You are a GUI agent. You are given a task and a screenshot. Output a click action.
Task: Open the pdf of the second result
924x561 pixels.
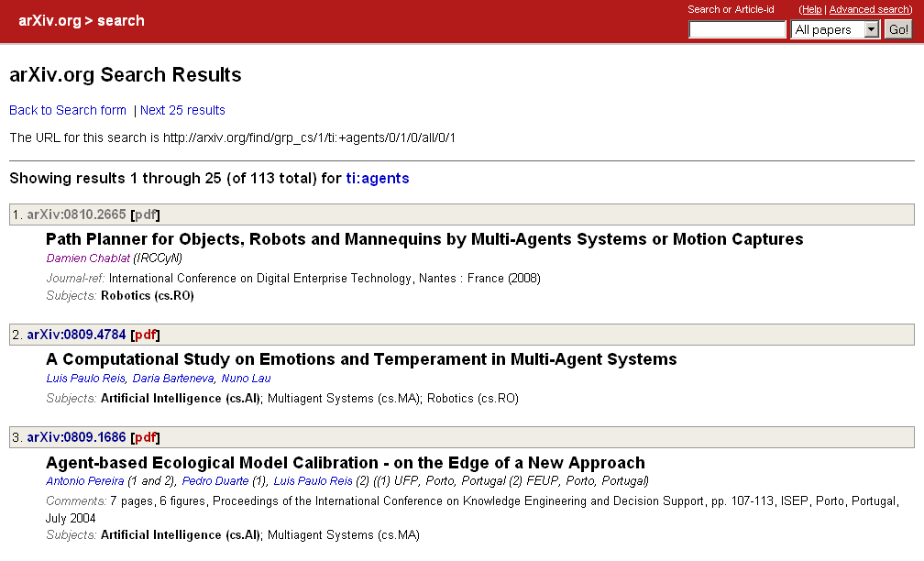pyautogui.click(x=145, y=334)
